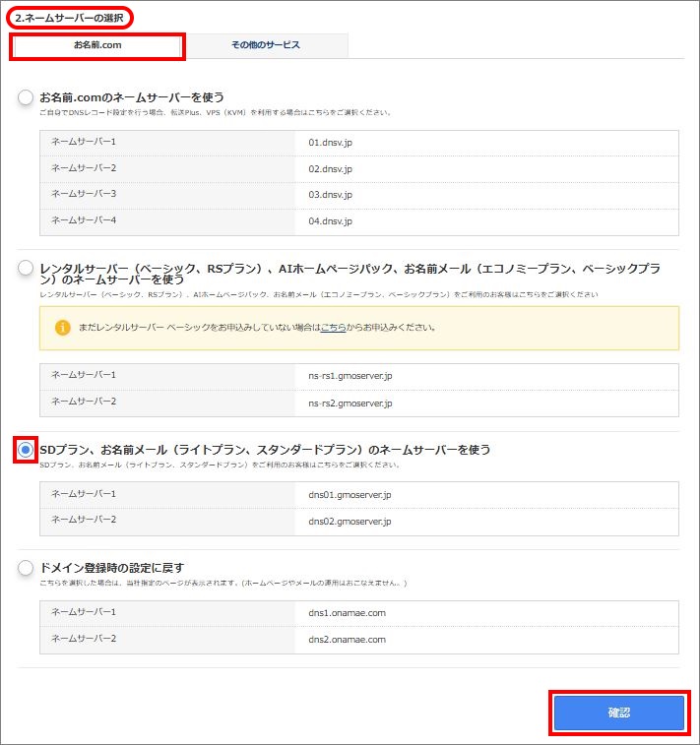Select お名前.comのネームサーバーを使う radio button
Viewport: 700px width, 745px height.
tap(26, 97)
